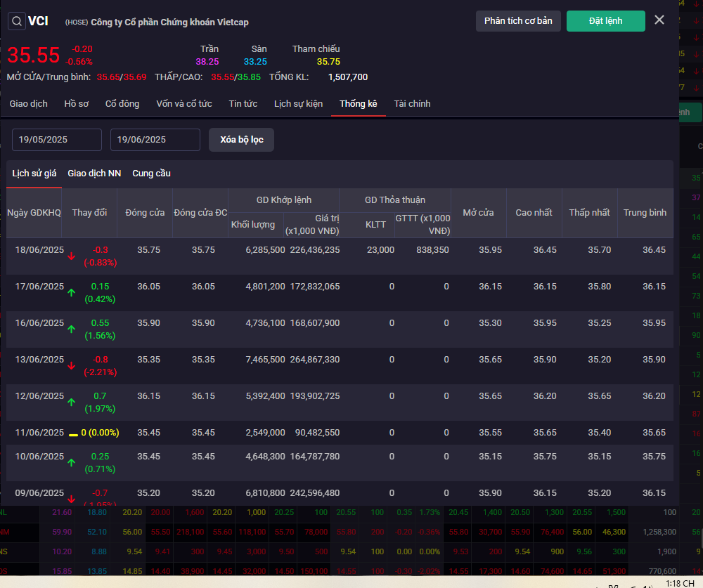This screenshot has height=588, width=703.
Task: Clear filters with Xóa bộ lọc
Action: pos(241,140)
